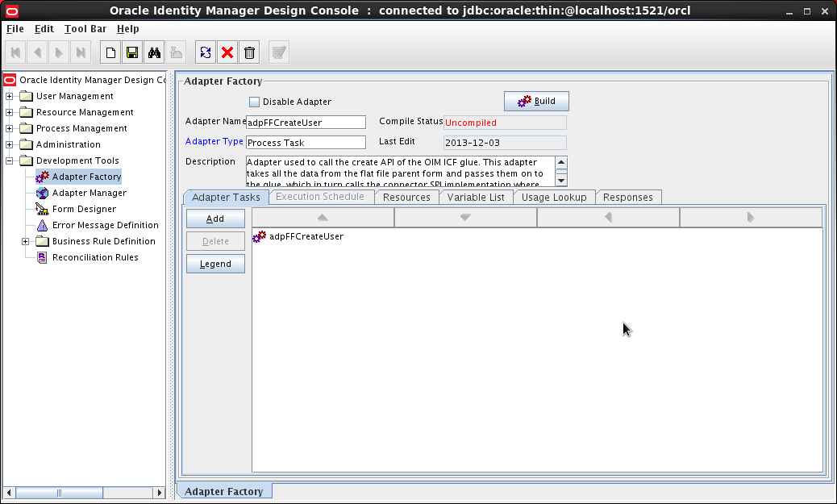Go to previous record toolbar icon
This screenshot has width=837, height=504.
37,52
